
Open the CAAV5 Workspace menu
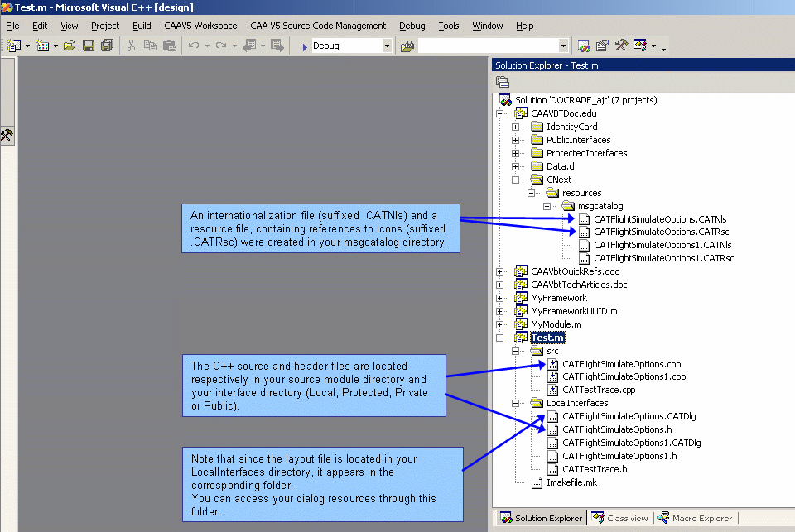tap(200, 26)
